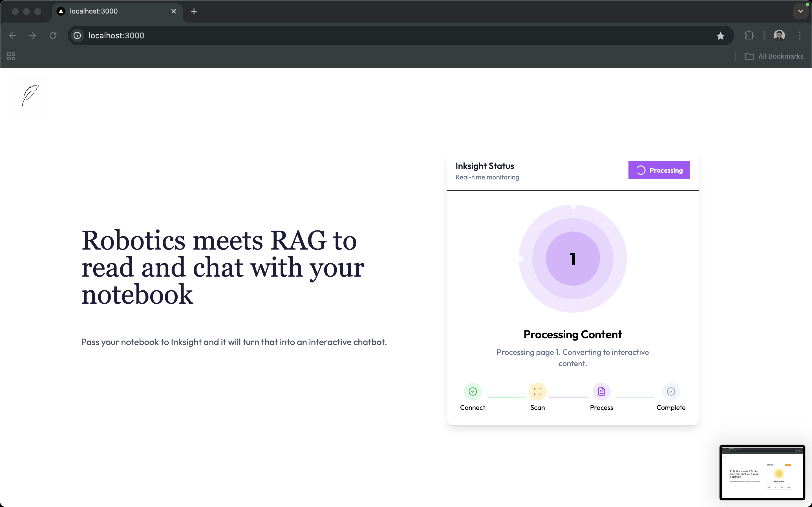The image size is (812, 507).
Task: Open the browser Extensions puzzle icon
Action: pyautogui.click(x=749, y=35)
